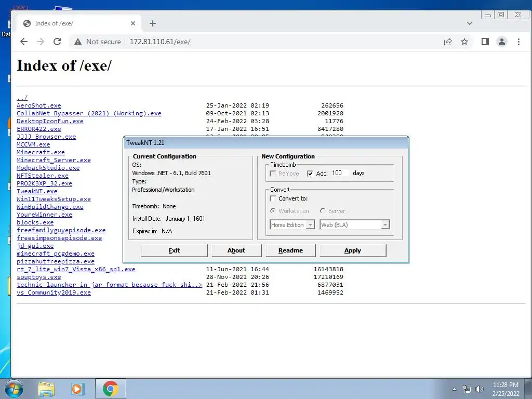Click the TweakNT.exe link
Screen dimensions: 532x399
(37, 191)
